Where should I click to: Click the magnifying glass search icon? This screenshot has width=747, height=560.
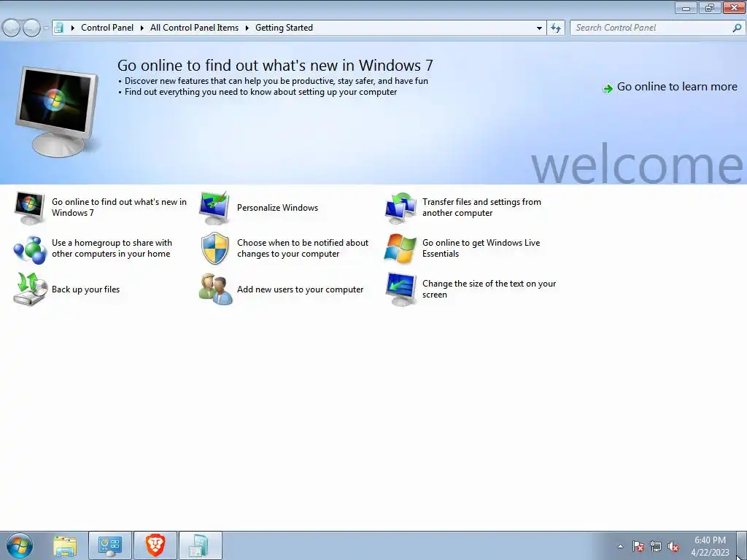click(737, 28)
